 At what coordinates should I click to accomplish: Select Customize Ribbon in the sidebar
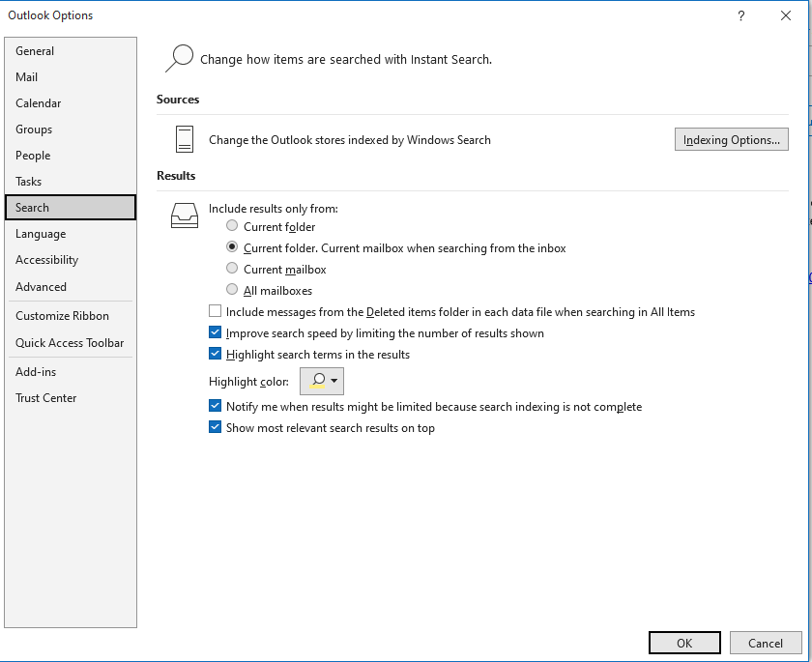pyautogui.click(x=63, y=316)
